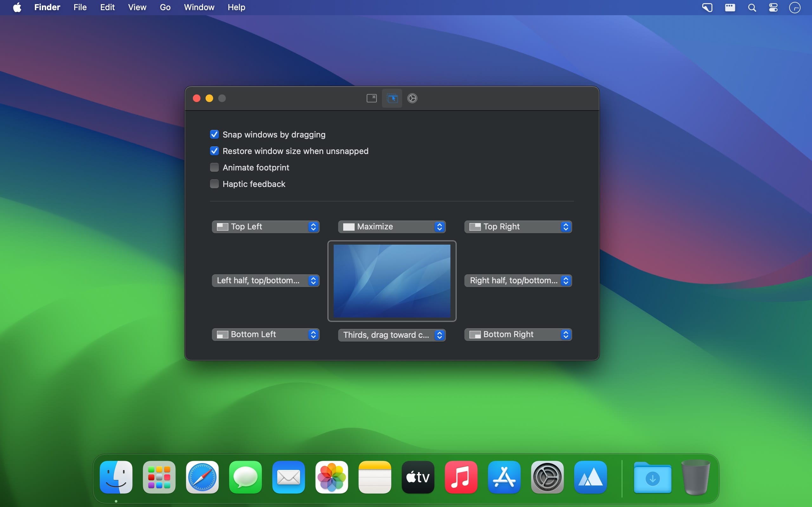
Task: Open the general settings gear tab
Action: coord(412,98)
